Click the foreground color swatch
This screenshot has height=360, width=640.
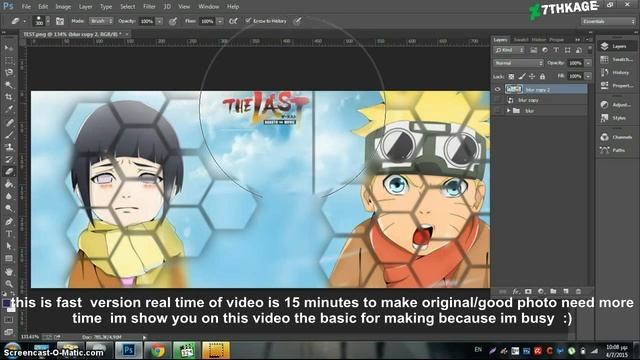click(6, 303)
